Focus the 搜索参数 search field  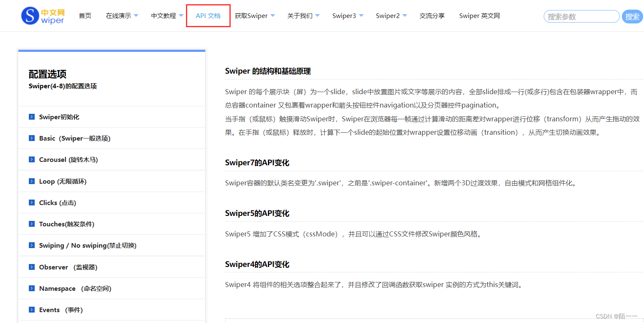click(x=581, y=17)
